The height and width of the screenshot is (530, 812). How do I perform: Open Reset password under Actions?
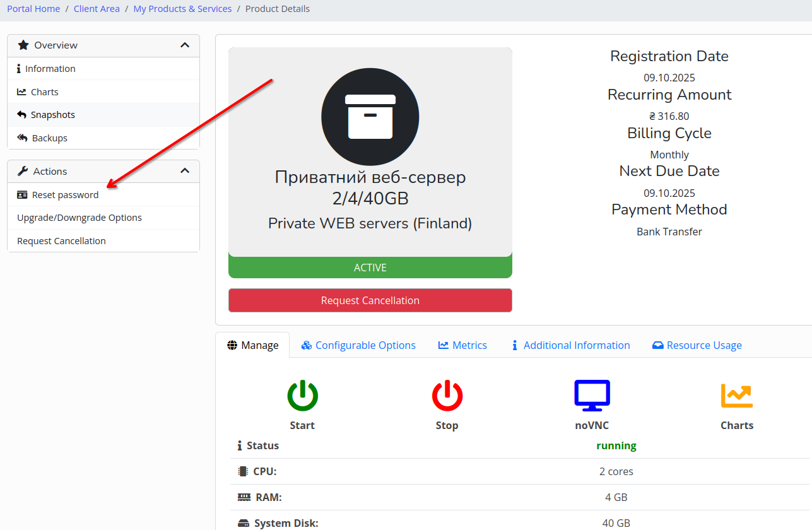[64, 194]
